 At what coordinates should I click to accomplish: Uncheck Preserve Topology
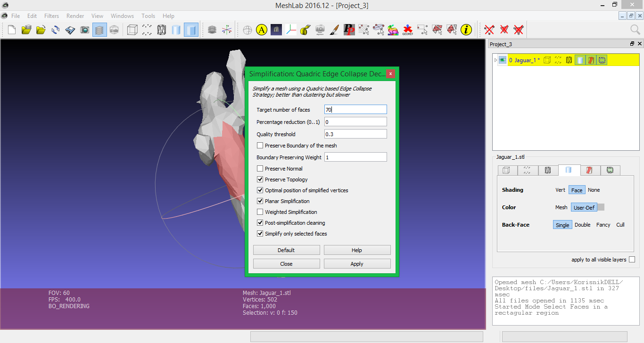260,180
